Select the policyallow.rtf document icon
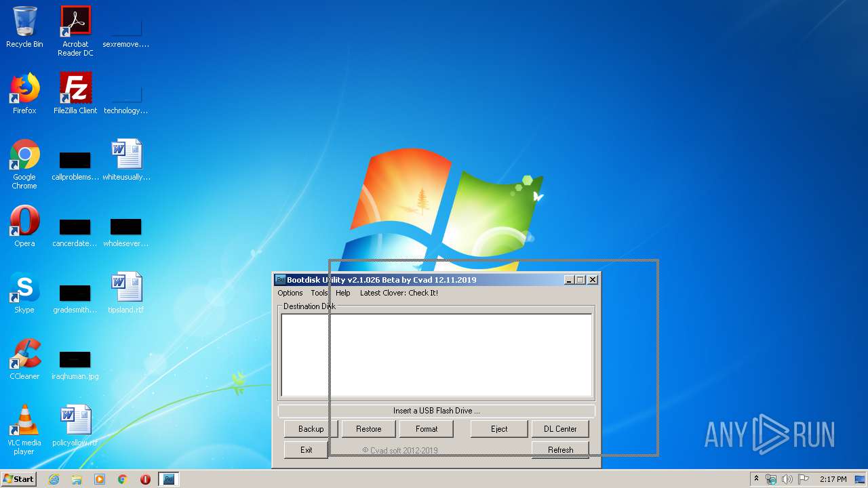Viewport: 868px width, 488px height. tap(75, 426)
